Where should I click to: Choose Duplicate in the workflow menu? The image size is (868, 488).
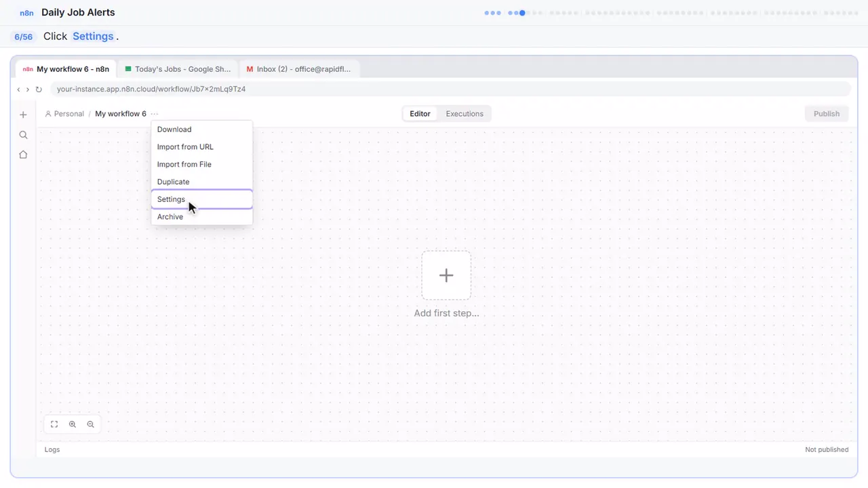coord(202,182)
